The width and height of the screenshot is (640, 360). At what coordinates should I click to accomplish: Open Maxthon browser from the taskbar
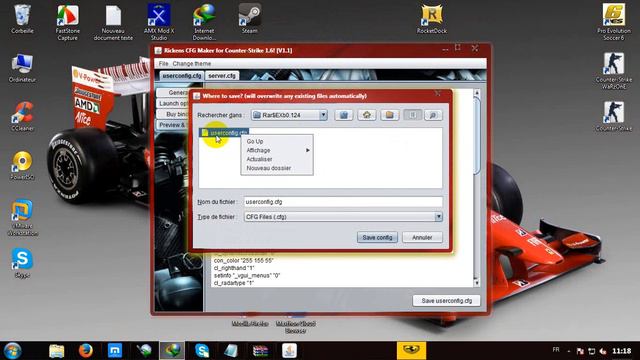point(115,351)
